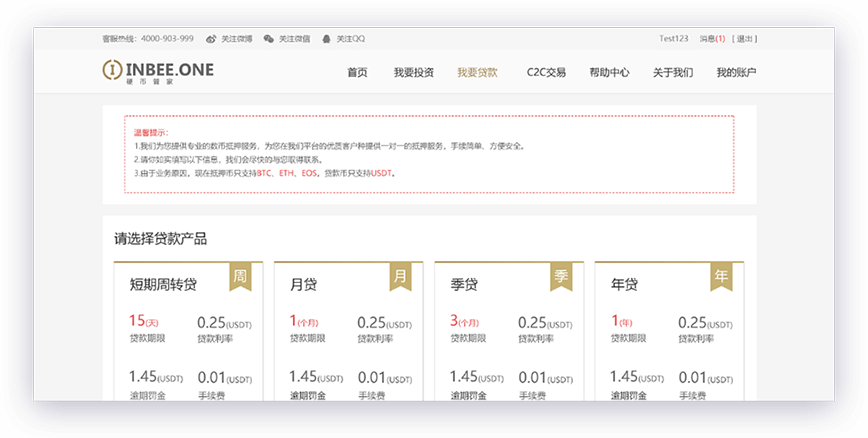Screen dimensions: 868x438
Task: Click the Test123 username link
Action: (673, 39)
